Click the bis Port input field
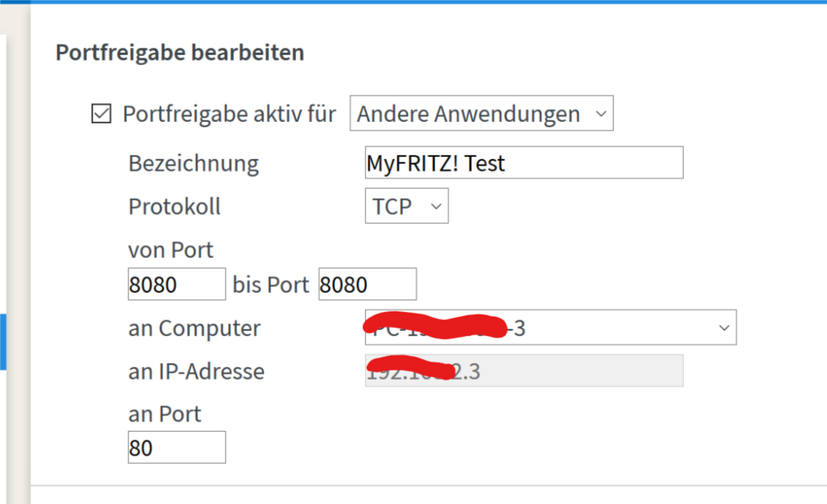Image resolution: width=827 pixels, height=504 pixels. (367, 284)
